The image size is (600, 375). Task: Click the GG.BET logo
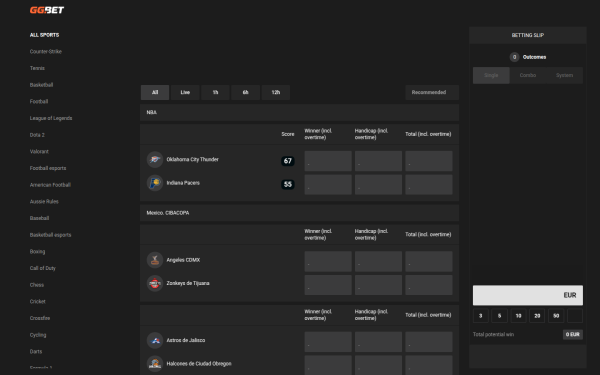point(47,10)
